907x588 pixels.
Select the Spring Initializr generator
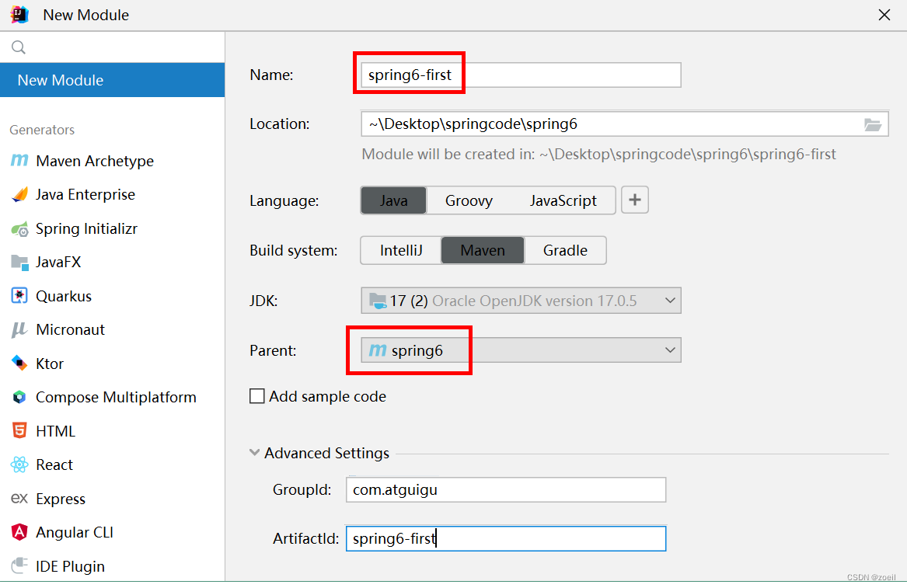[x=112, y=229]
